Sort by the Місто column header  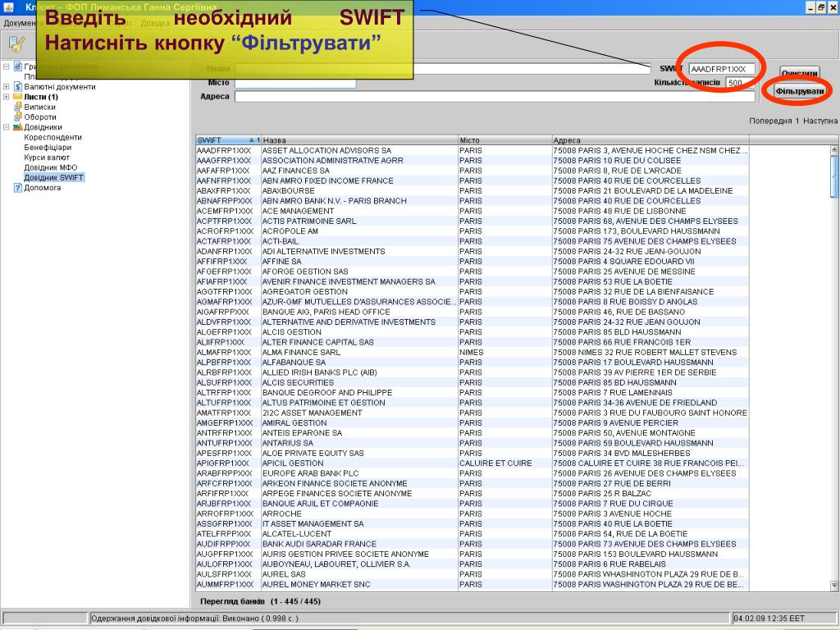point(504,140)
